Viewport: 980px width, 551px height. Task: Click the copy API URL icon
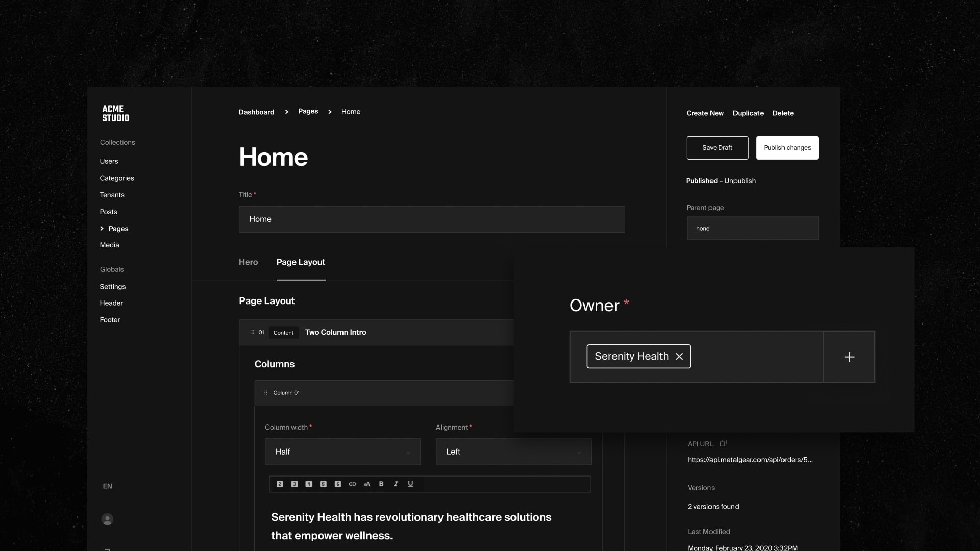pos(723,444)
